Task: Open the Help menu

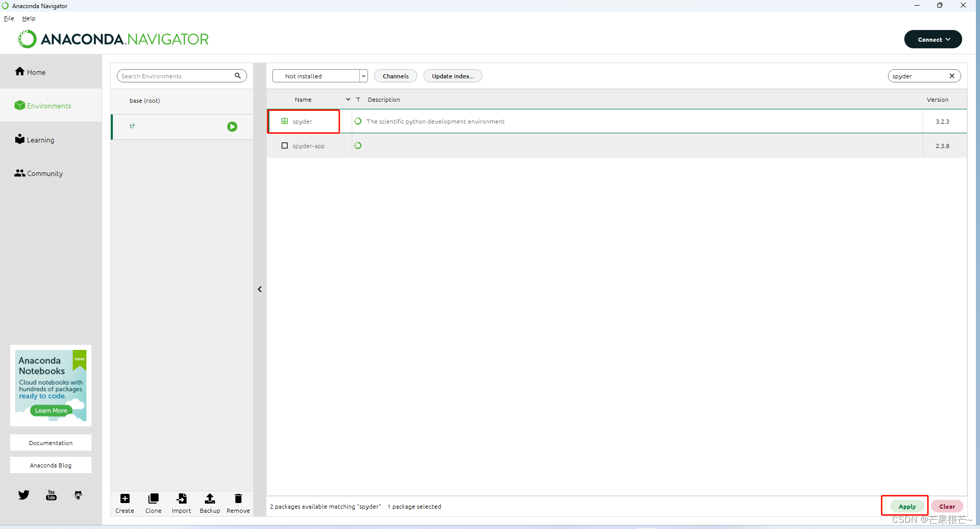Action: pyautogui.click(x=29, y=18)
